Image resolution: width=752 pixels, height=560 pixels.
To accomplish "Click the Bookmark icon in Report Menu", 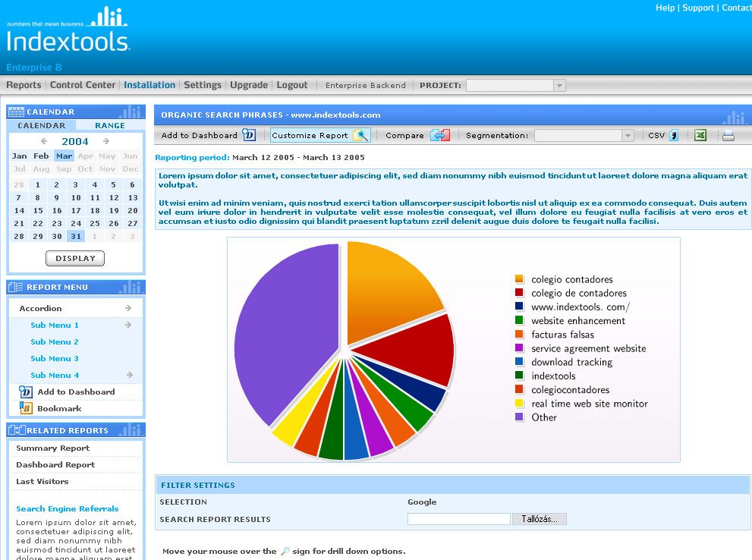I will tap(25, 408).
